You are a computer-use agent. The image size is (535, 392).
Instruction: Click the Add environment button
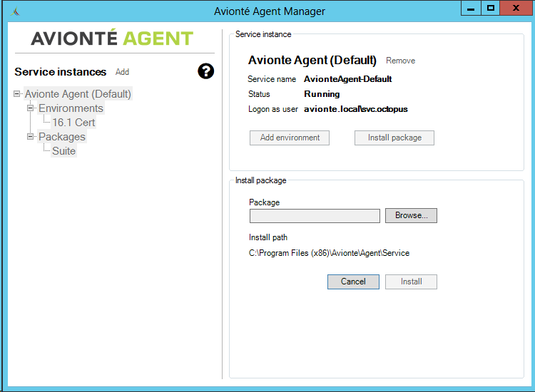[x=290, y=138]
